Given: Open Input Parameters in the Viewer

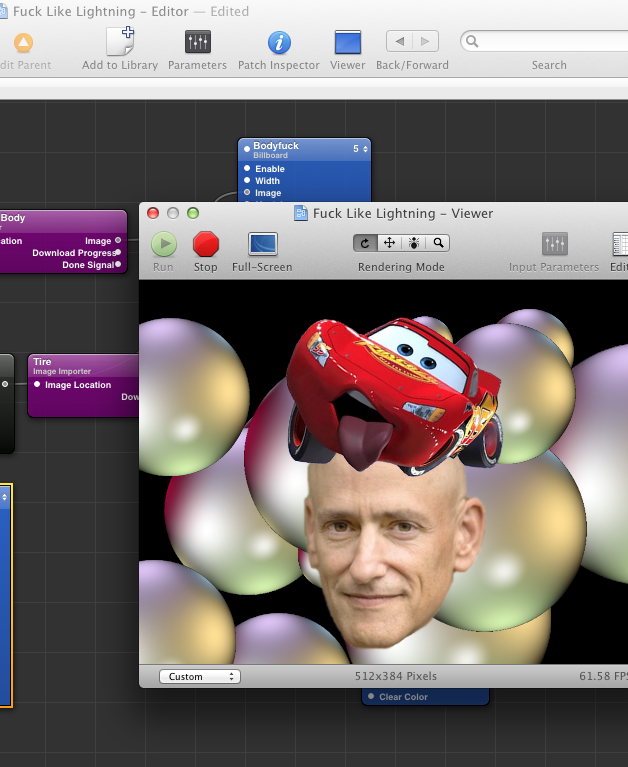Looking at the screenshot, I should tap(555, 244).
